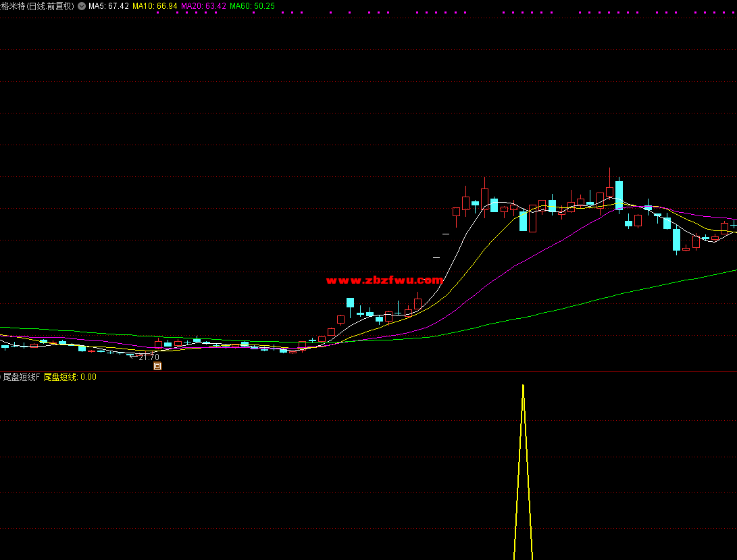Click the MA20: 63.42 indicator label
Image resolution: width=737 pixels, height=560 pixels.
203,6
